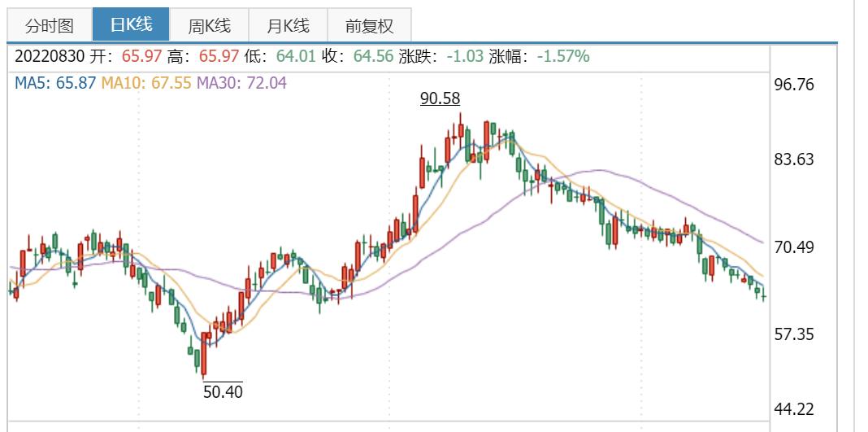Click the 96.76 axis price label
Image resolution: width=868 pixels, height=432 pixels.
[x=794, y=85]
